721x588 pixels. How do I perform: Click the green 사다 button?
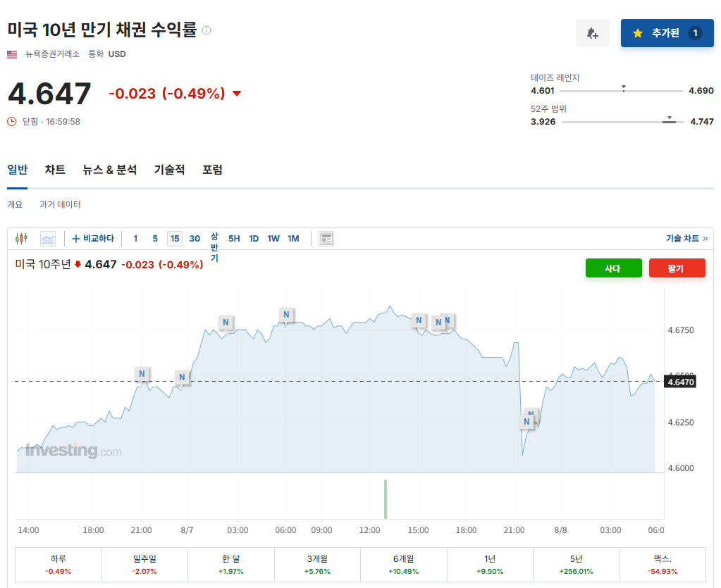coord(613,268)
